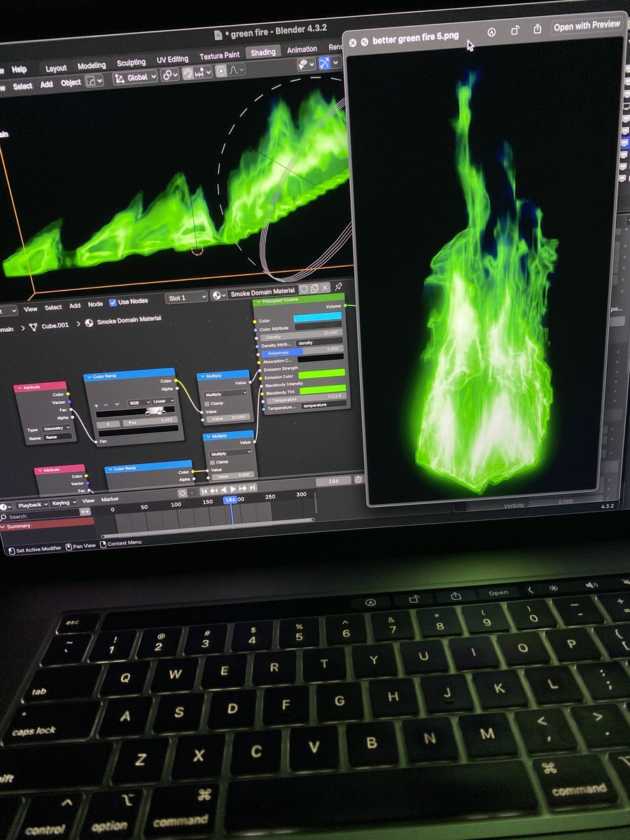Open the Attribute Type Geometry dropdown

pyautogui.click(x=56, y=428)
